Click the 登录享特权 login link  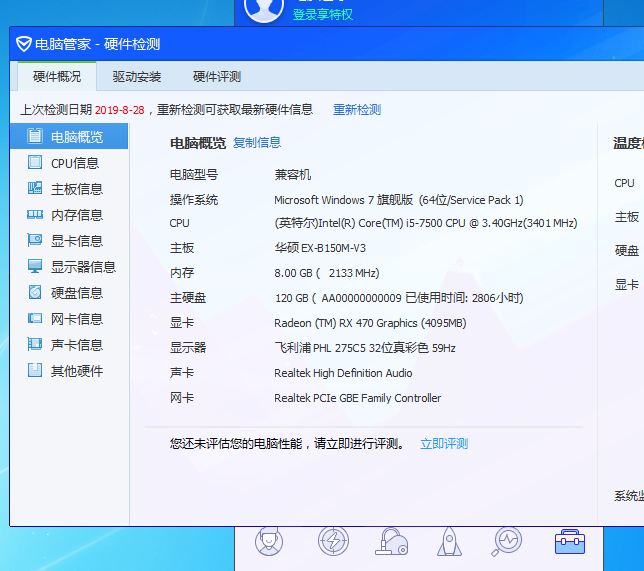[x=323, y=14]
